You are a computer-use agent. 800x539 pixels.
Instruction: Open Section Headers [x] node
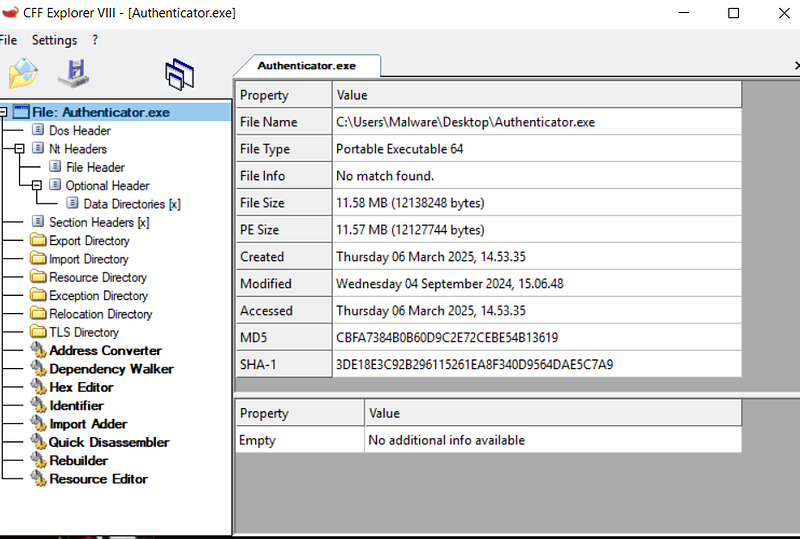[x=99, y=223]
